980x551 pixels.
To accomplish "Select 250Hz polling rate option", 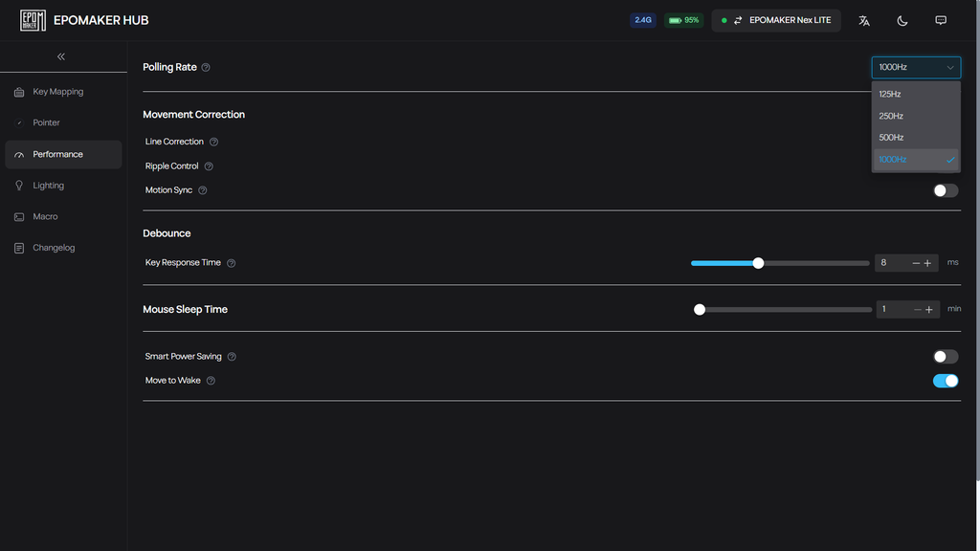I will [x=916, y=116].
